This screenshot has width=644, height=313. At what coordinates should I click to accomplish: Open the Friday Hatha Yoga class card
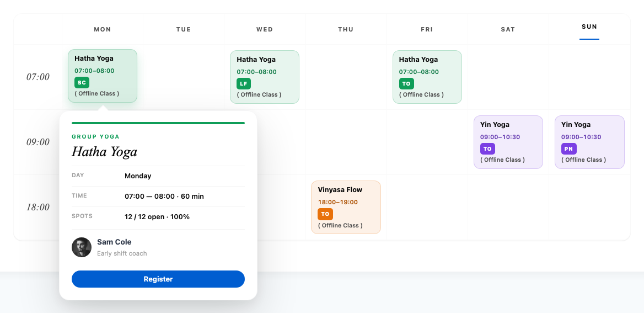point(427,77)
